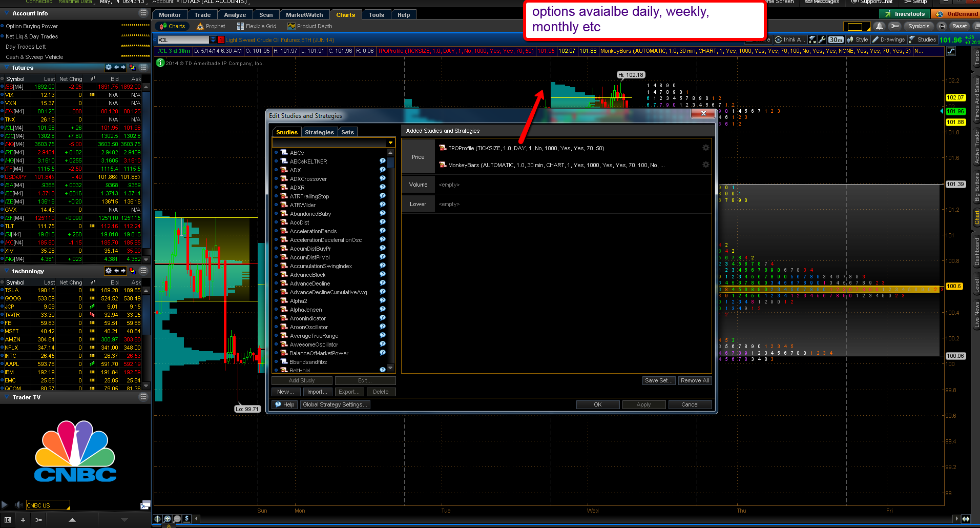
Task: Switch to the MarketWatch tab
Action: 304,15
